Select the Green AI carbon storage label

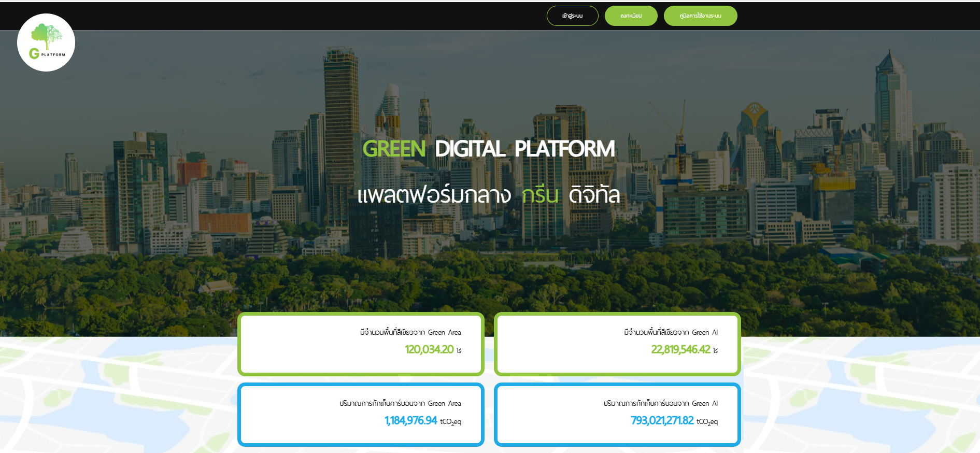660,403
